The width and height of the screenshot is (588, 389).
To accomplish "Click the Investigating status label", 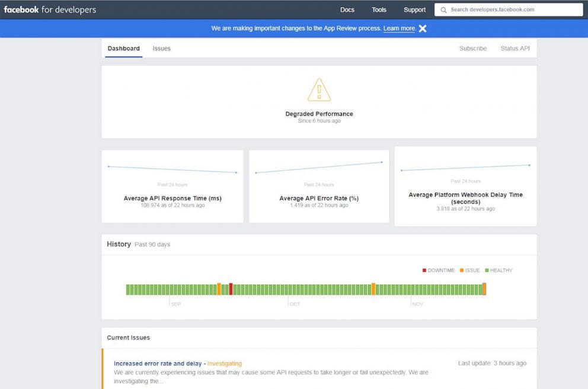I will (x=224, y=364).
